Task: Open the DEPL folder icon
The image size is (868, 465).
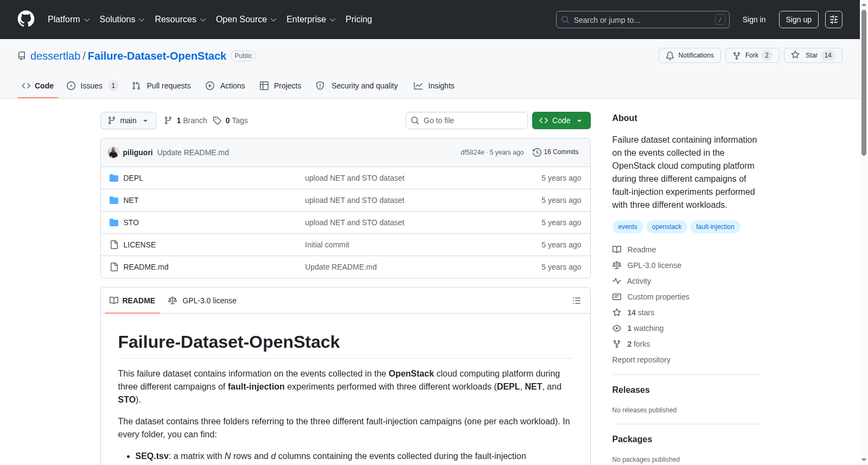Action: tap(114, 178)
